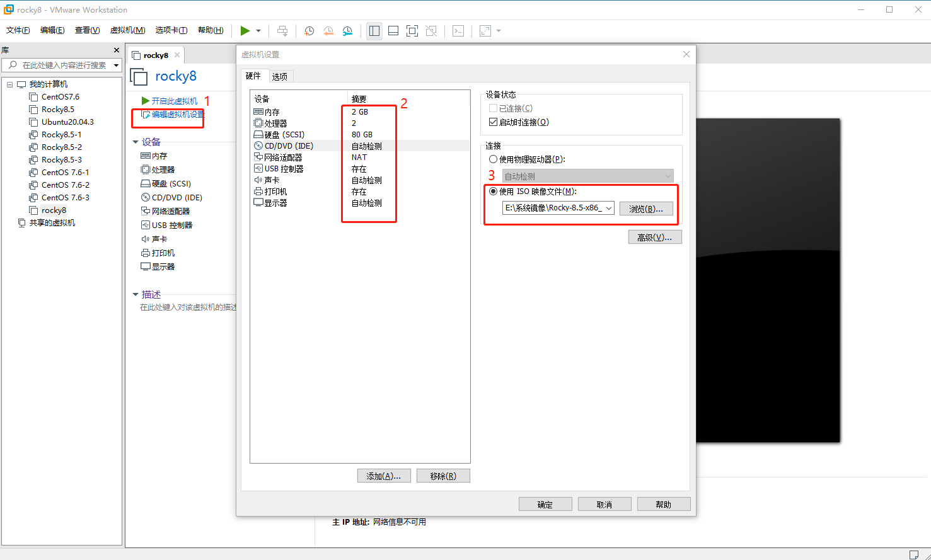Image resolution: width=931 pixels, height=560 pixels.
Task: Close the 虚拟机设置 dialog with X
Action: click(x=686, y=54)
